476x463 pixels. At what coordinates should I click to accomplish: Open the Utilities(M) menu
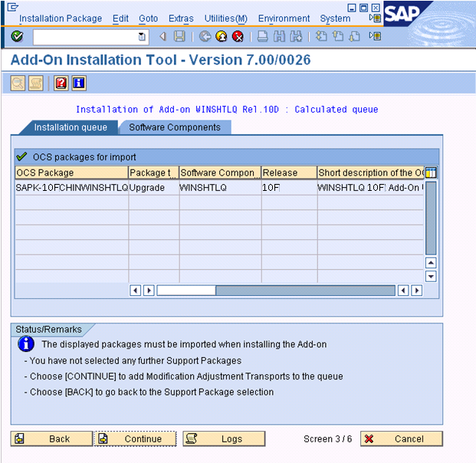pyautogui.click(x=226, y=18)
